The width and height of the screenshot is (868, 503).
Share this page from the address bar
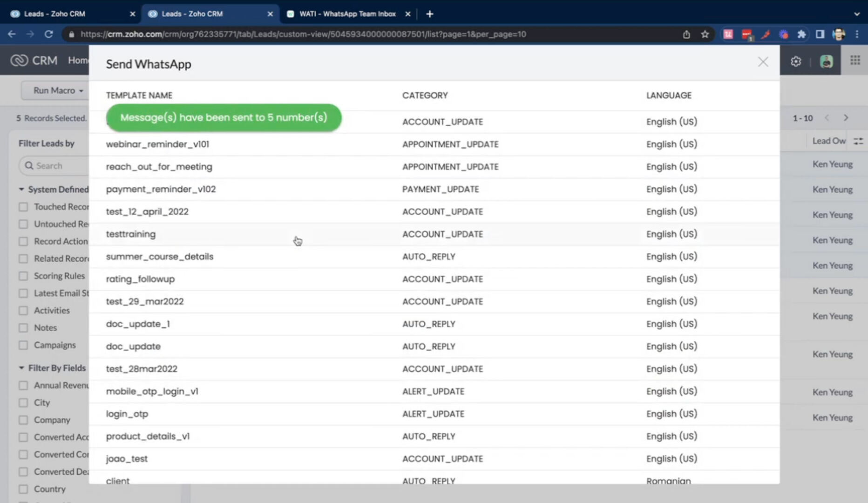(686, 34)
